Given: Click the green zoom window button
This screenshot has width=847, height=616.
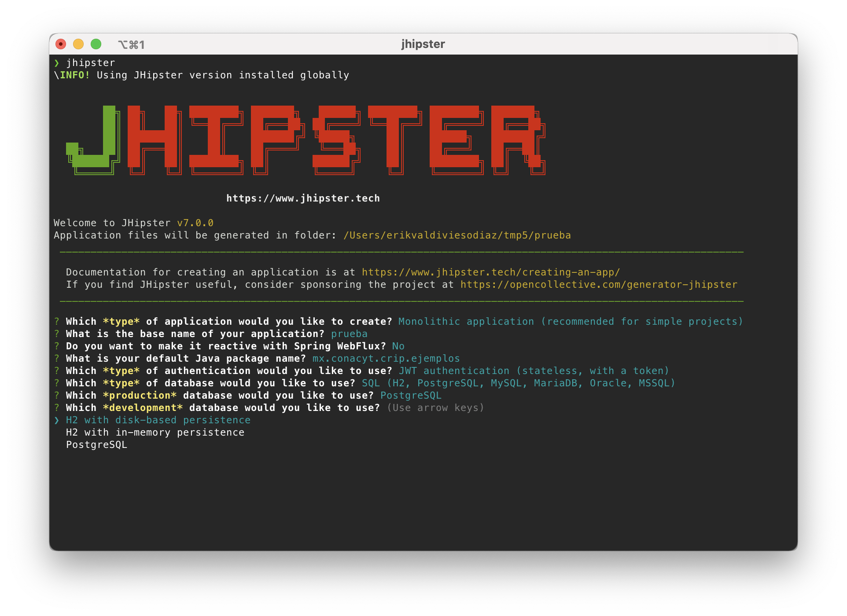Looking at the screenshot, I should coord(96,44).
